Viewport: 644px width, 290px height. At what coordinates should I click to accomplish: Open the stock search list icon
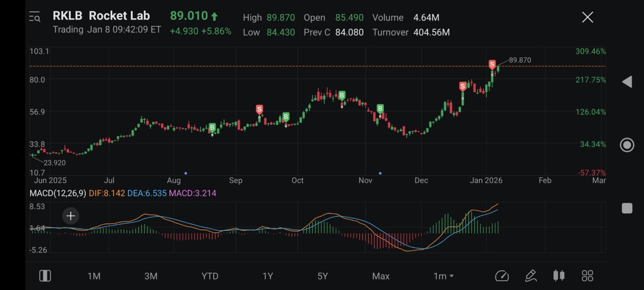(x=35, y=17)
